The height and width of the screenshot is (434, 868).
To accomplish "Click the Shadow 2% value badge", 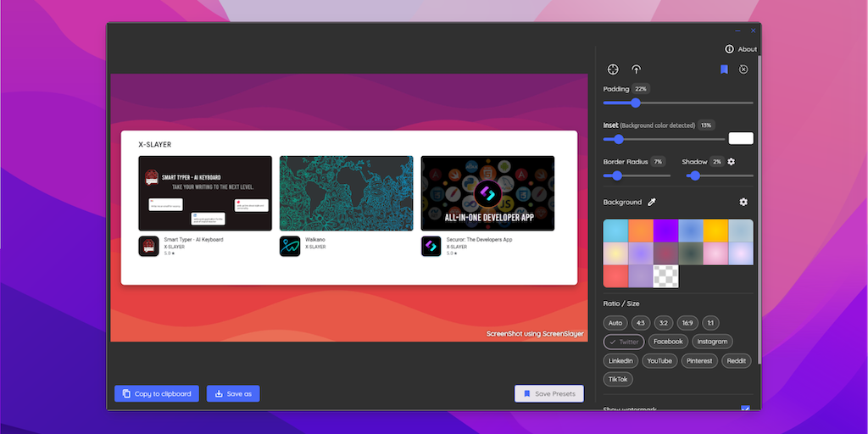I will click(x=717, y=162).
